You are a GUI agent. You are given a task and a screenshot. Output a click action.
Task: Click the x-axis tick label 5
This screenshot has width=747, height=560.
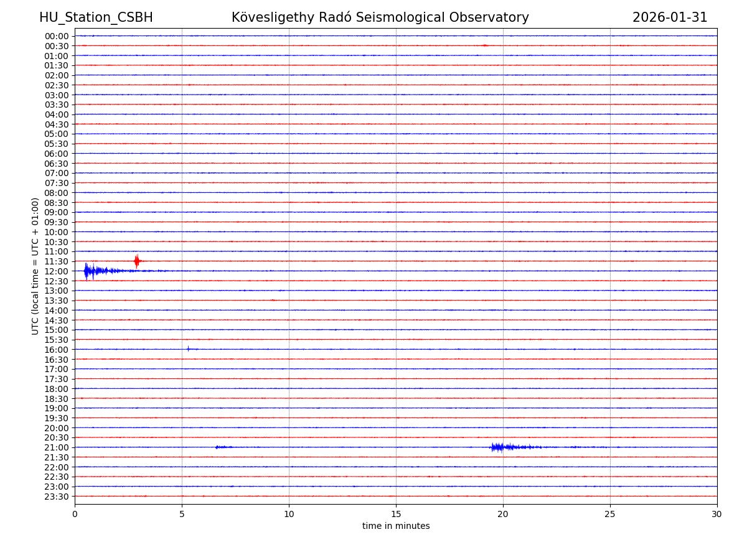pyautogui.click(x=182, y=515)
